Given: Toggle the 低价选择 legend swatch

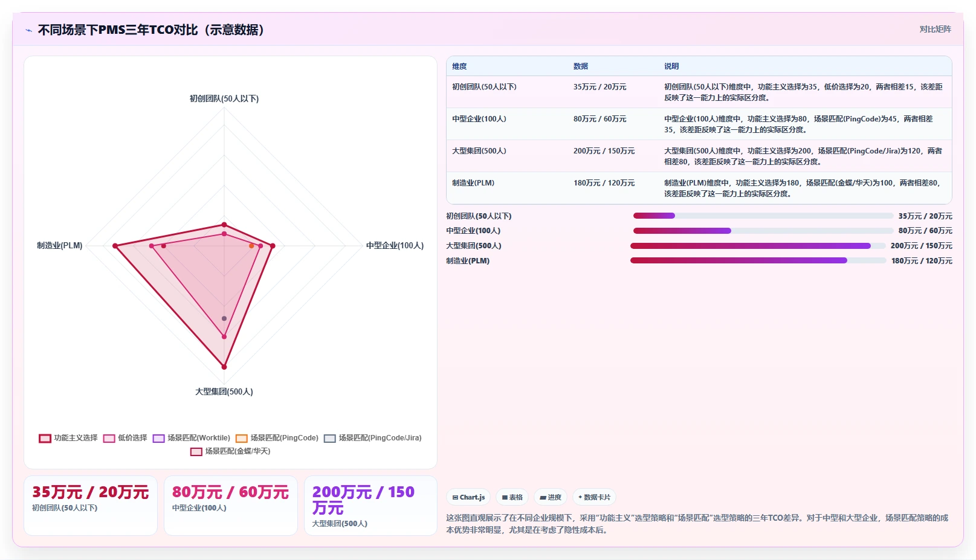Looking at the screenshot, I should [x=109, y=439].
